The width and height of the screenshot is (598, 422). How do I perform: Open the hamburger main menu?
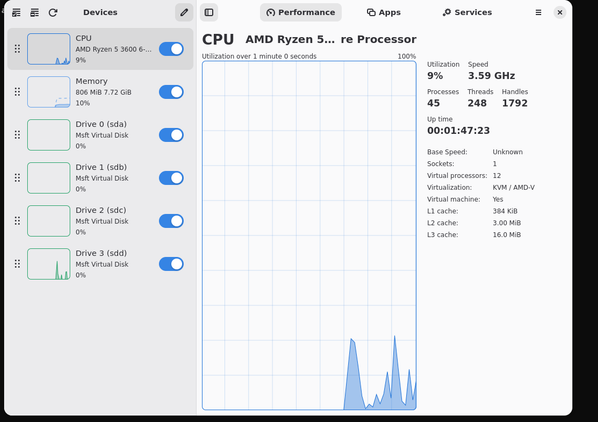click(539, 13)
